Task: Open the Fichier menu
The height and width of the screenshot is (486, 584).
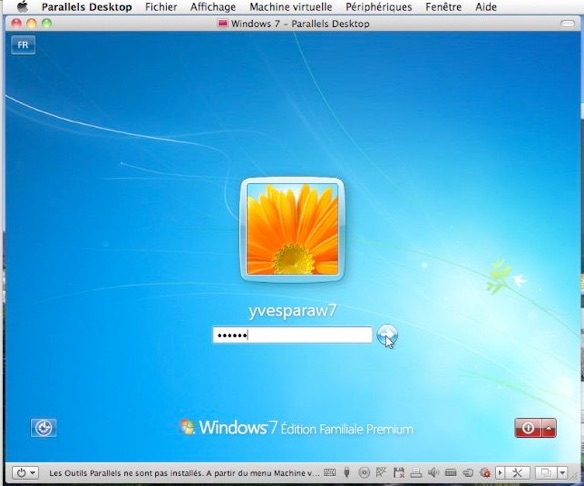Action: click(161, 7)
